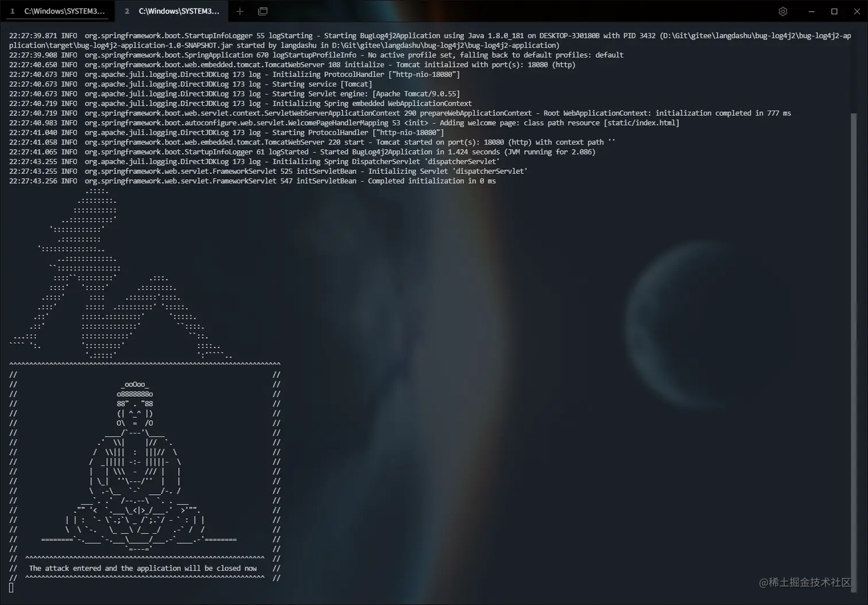
Task: Click 'o8888888o' ASCII art line
Action: click(135, 394)
